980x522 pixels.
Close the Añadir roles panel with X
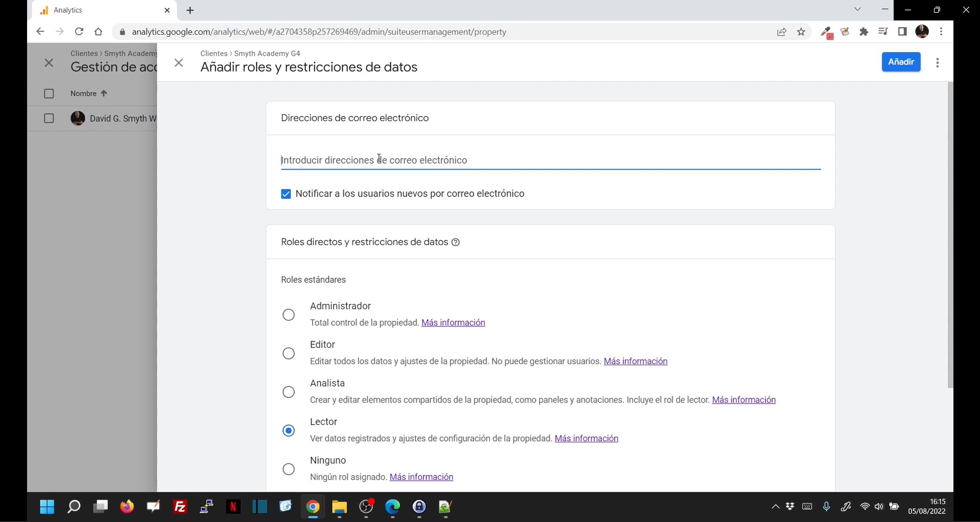[178, 63]
